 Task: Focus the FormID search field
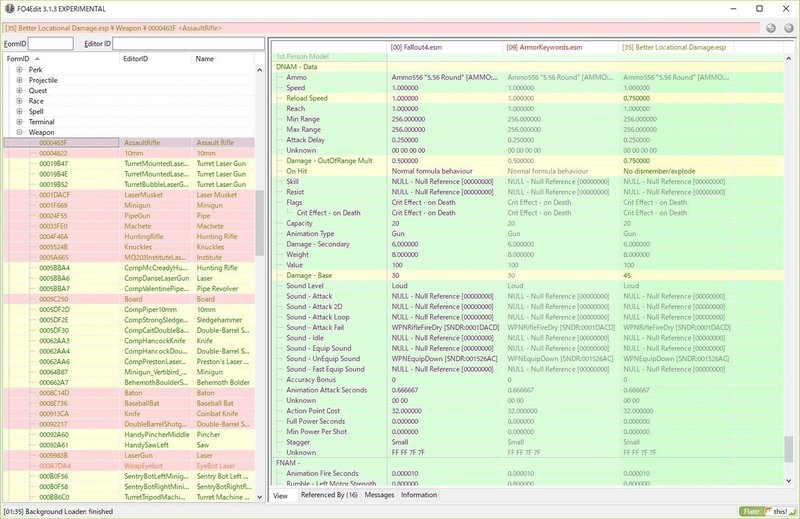pyautogui.click(x=51, y=43)
